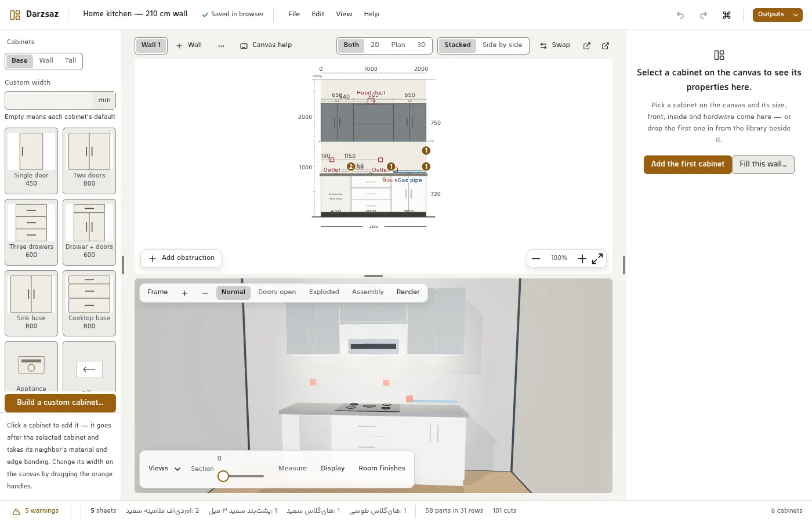Screen dimensions: 812x522
Task: Select Render mode
Action: [408, 292]
